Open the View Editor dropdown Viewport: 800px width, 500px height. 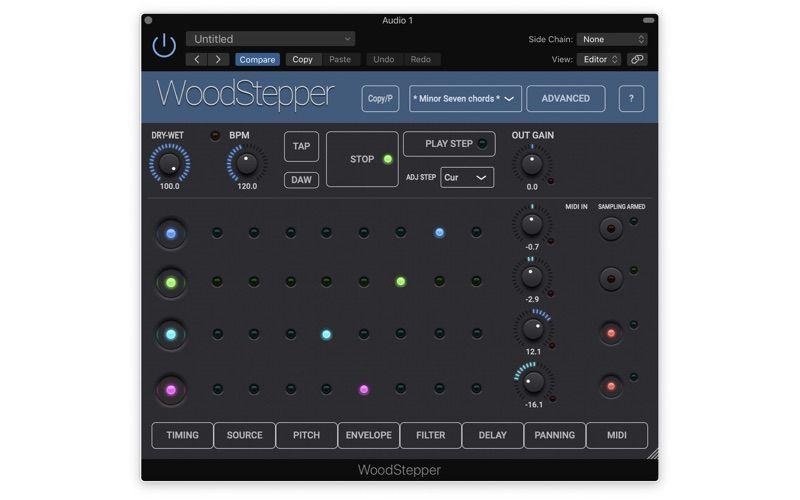599,59
